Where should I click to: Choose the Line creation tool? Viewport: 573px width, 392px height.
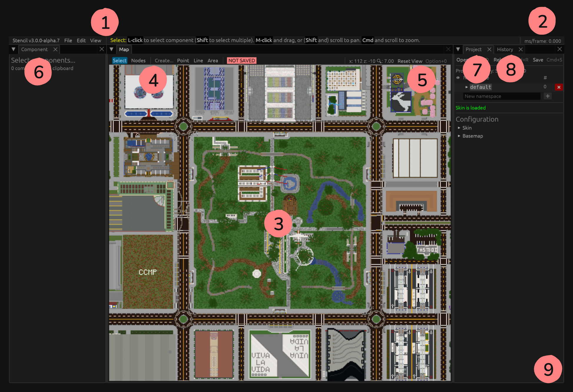tap(198, 61)
